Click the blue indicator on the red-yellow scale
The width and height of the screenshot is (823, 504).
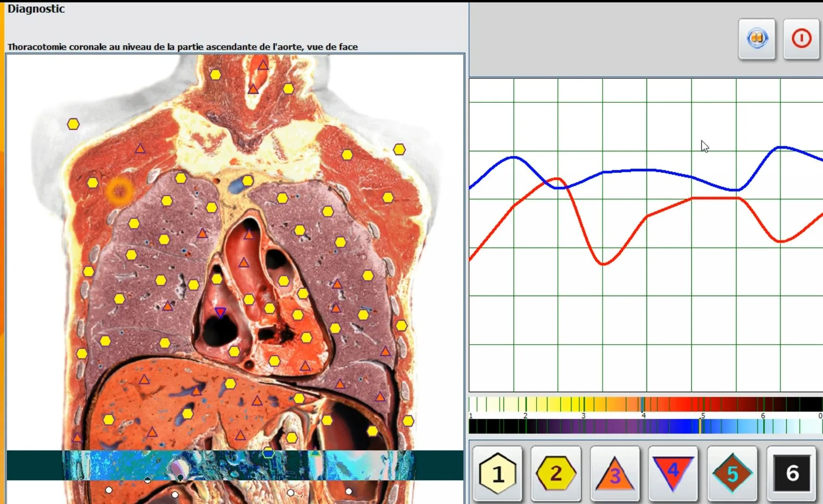[x=642, y=404]
